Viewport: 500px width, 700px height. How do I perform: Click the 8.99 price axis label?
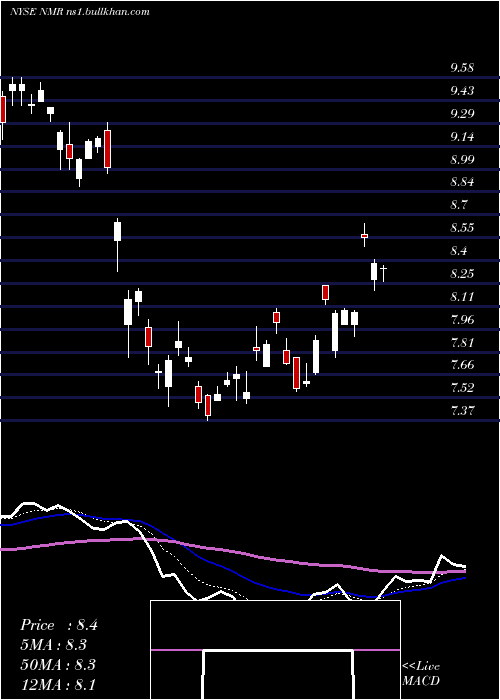pyautogui.click(x=462, y=160)
